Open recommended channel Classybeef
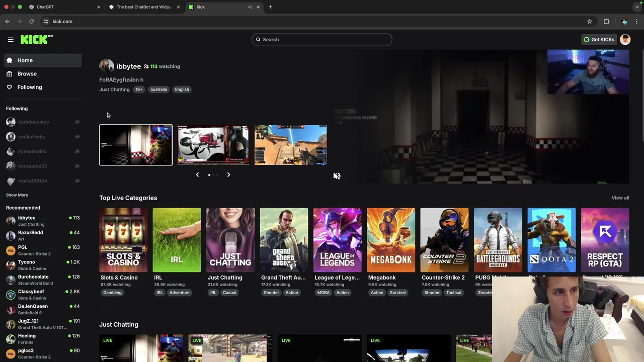Viewport: 644px width, 362px height. (42, 295)
